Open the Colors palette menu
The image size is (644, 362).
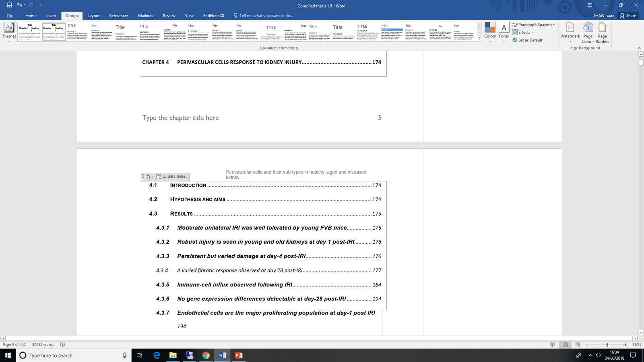tap(490, 32)
